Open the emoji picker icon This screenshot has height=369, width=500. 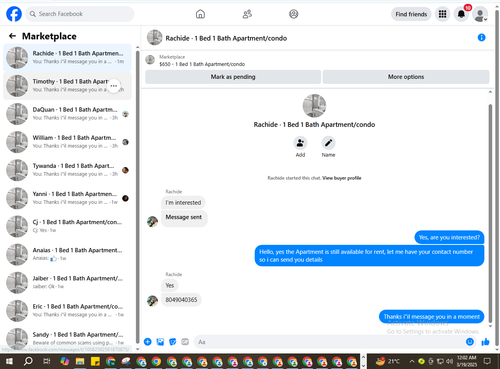click(470, 342)
